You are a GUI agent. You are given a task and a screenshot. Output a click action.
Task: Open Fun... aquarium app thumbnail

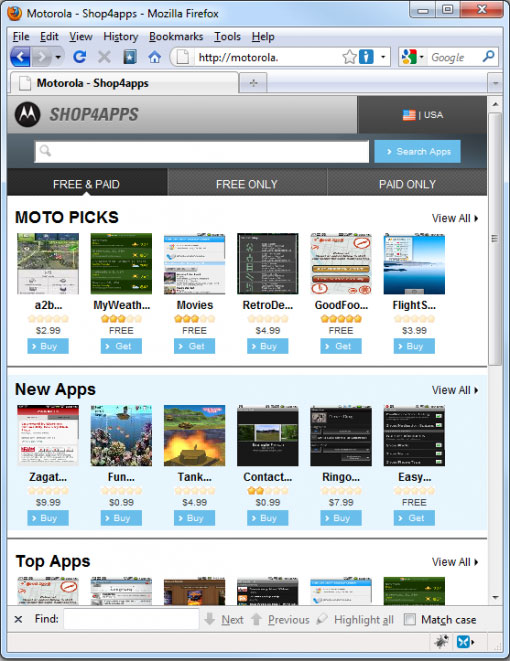(x=121, y=435)
